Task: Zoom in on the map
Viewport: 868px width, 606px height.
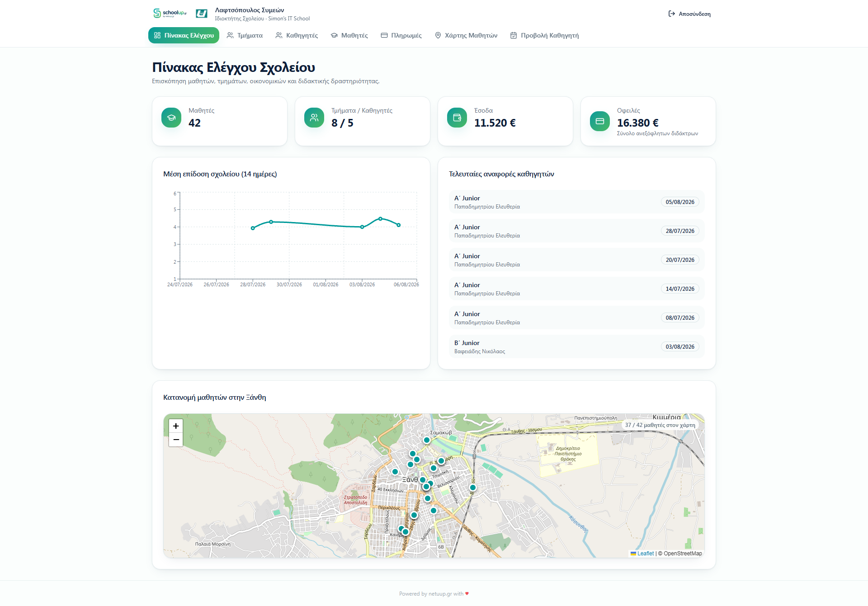Action: [x=176, y=426]
